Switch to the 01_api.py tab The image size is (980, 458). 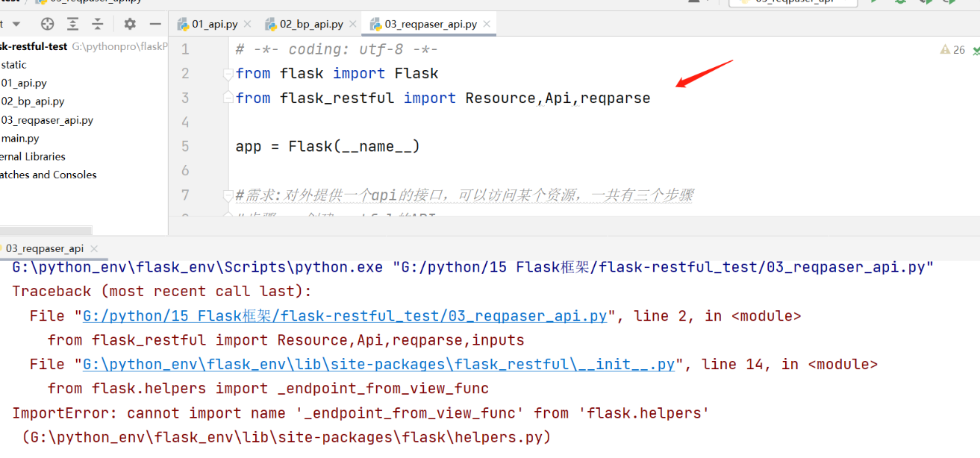point(214,23)
